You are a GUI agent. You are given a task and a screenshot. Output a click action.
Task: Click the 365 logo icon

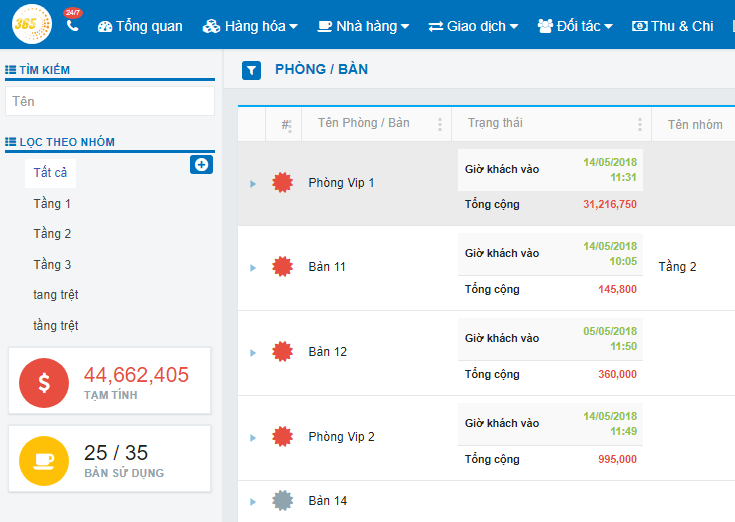tap(31, 24)
